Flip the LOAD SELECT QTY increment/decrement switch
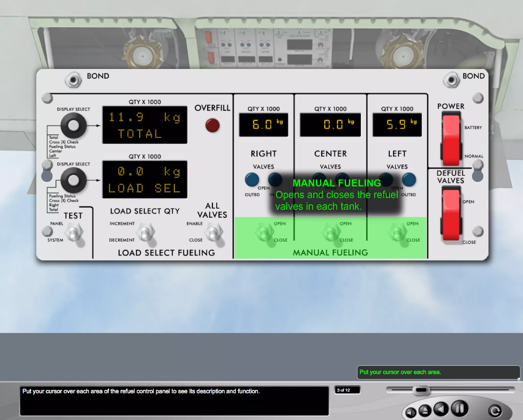523x420 pixels. click(x=146, y=232)
